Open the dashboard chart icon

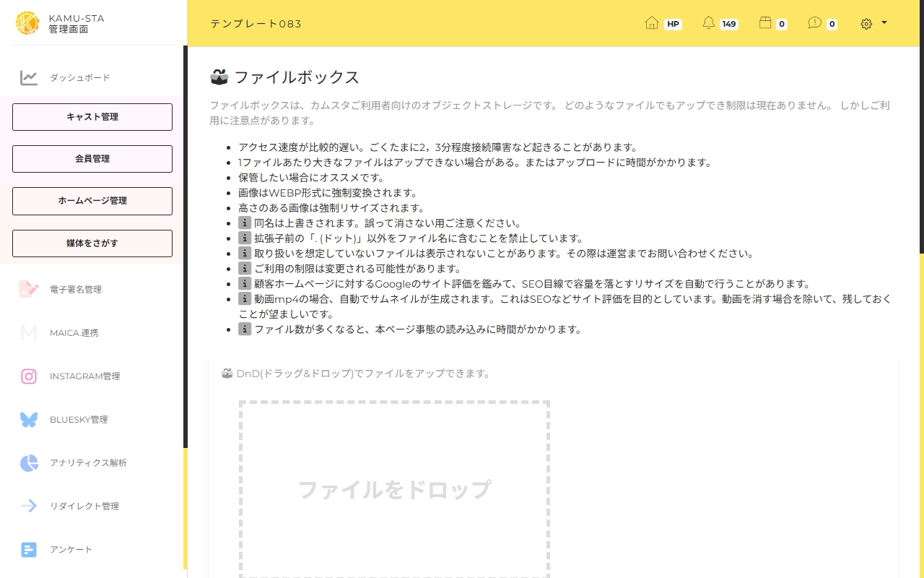(29, 78)
